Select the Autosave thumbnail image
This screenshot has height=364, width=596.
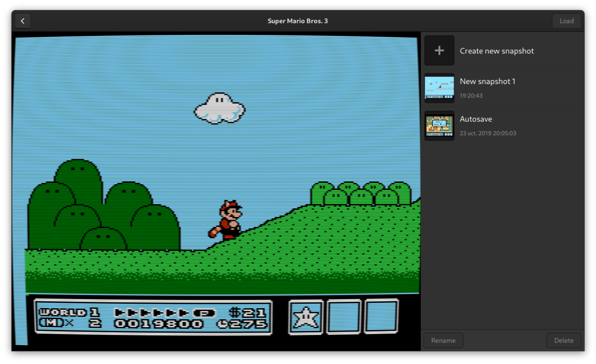pyautogui.click(x=439, y=126)
